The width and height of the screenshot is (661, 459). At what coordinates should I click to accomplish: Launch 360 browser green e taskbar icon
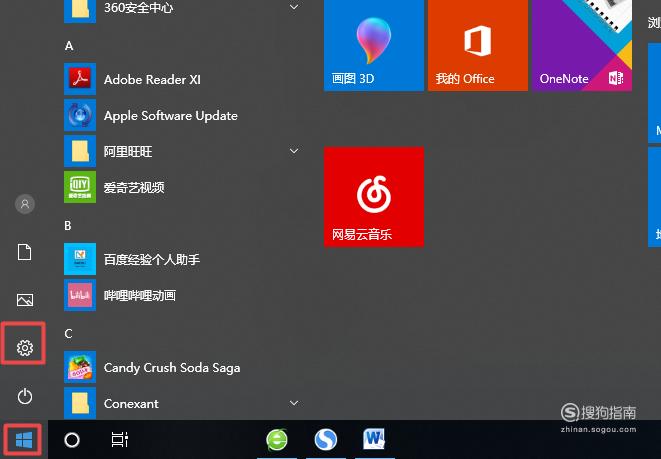point(277,440)
